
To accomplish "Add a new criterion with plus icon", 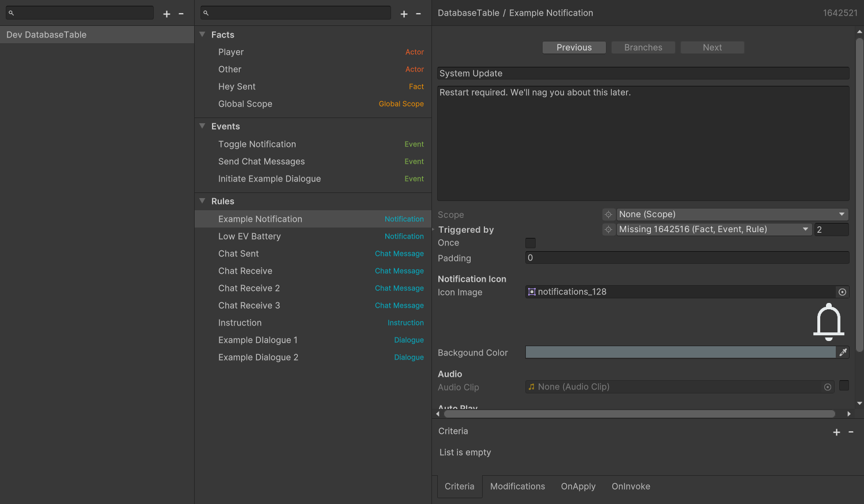I will click(836, 432).
